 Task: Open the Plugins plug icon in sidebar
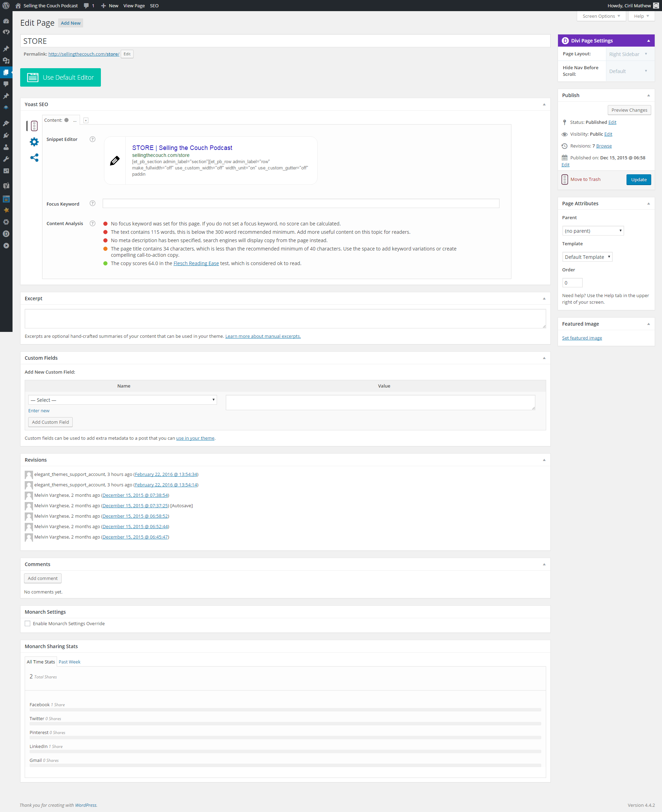tap(6, 135)
